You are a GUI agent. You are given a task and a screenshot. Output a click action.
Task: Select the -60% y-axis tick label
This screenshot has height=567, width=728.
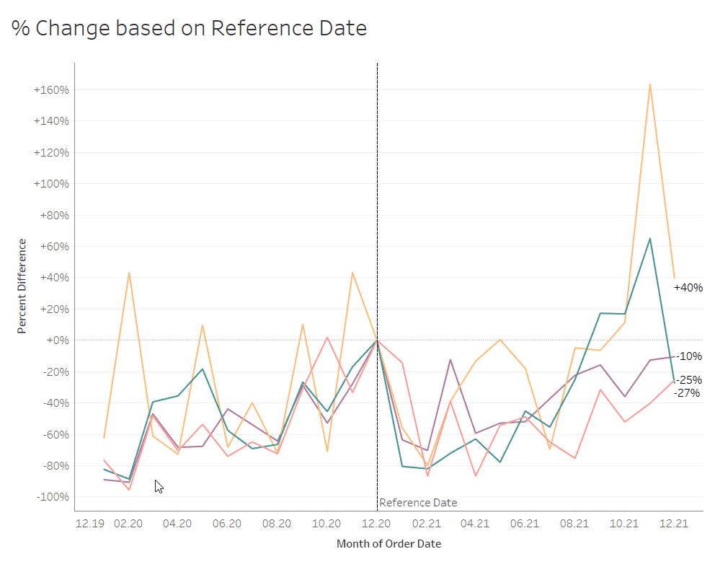point(56,435)
